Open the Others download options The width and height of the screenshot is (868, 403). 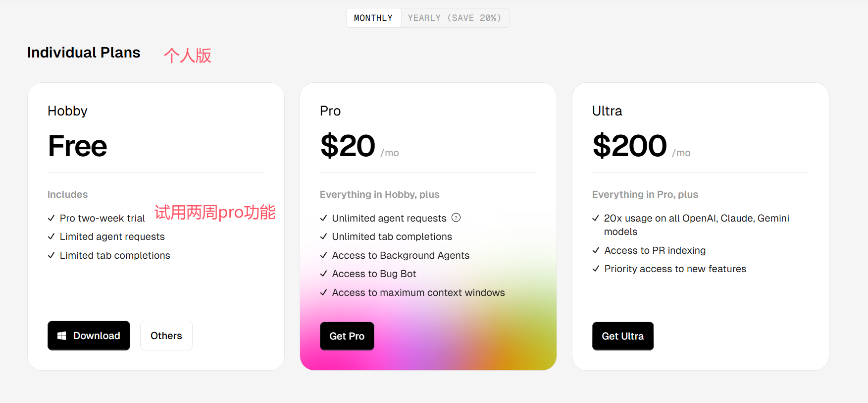click(x=166, y=336)
